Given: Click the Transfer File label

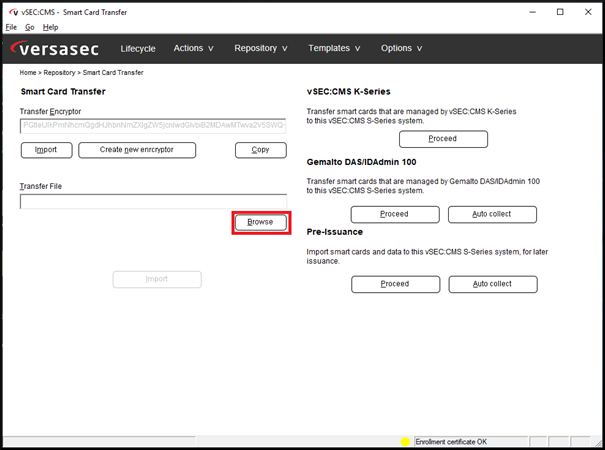Looking at the screenshot, I should click(x=41, y=186).
